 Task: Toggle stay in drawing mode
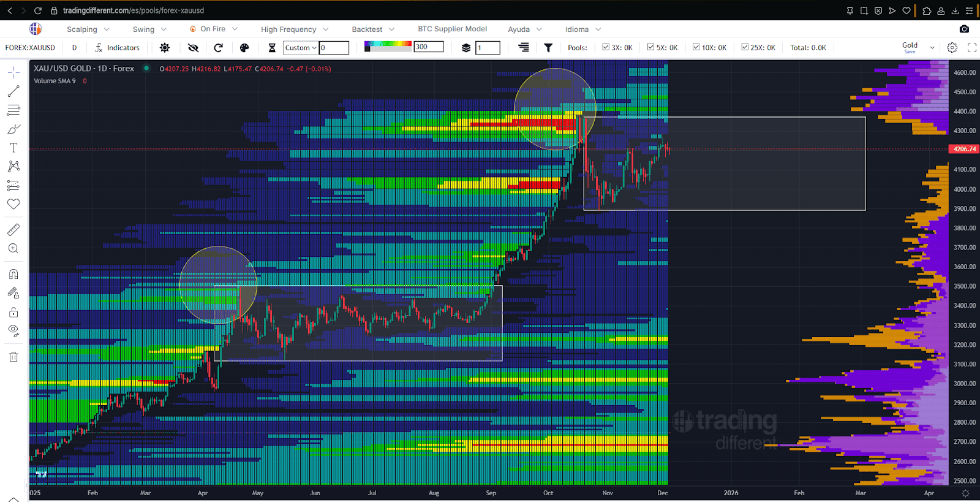(13, 293)
